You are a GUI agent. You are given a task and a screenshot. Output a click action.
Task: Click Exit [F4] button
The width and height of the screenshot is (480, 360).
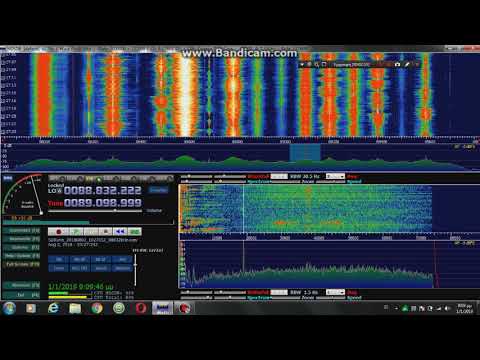(x=22, y=295)
